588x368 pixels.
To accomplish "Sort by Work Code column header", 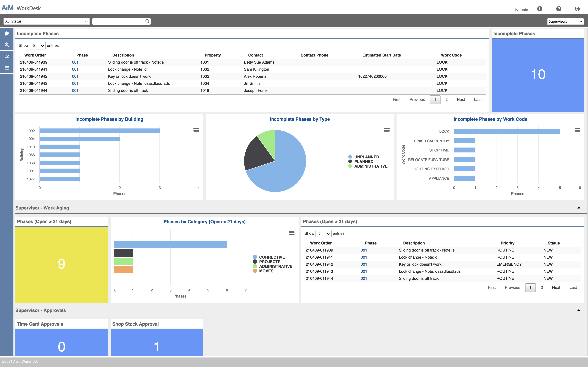I will [x=451, y=55].
